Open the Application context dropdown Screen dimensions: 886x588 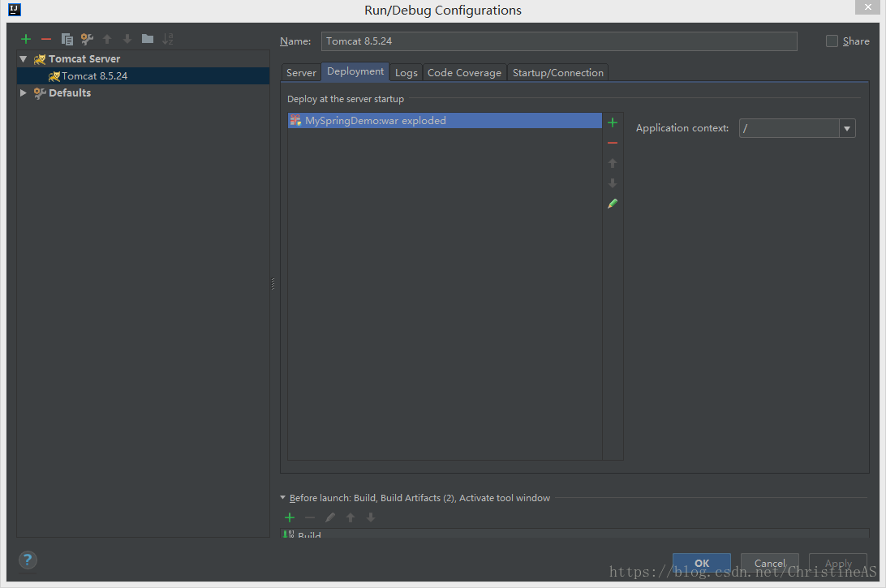(847, 128)
